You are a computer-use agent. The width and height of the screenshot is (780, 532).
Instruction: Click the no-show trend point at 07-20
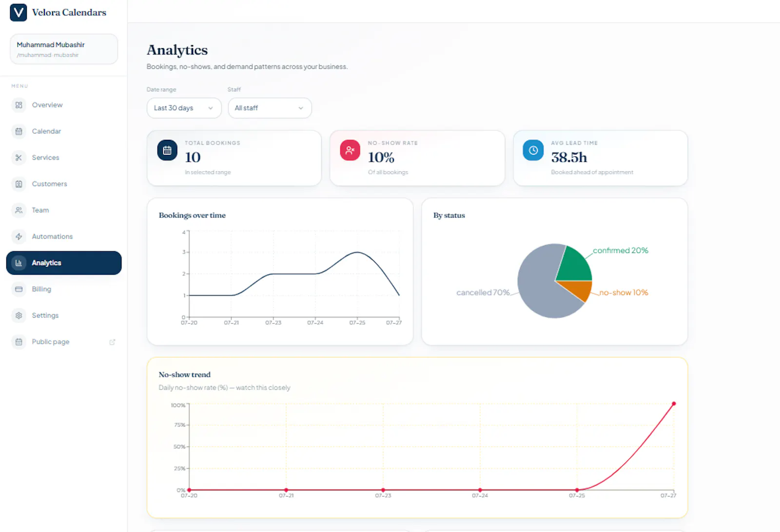(x=189, y=490)
